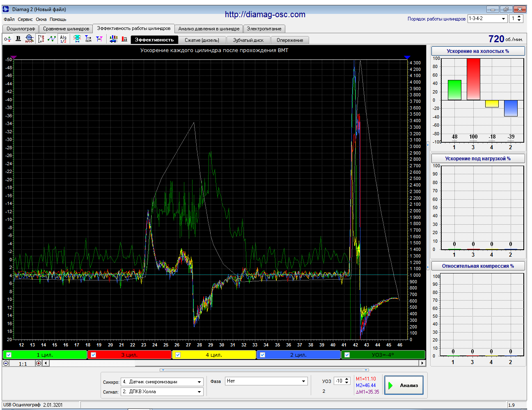The width and height of the screenshot is (532, 410).
Task: Select the Сжатие (дизель) sub-tab
Action: [202, 40]
